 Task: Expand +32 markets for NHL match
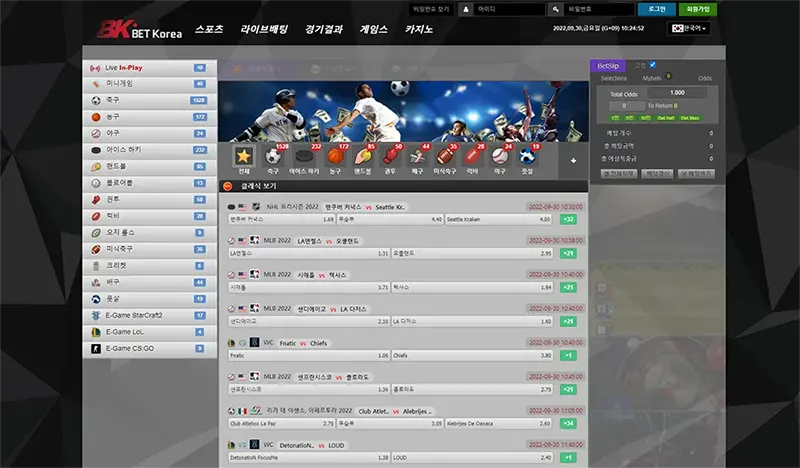(568, 219)
